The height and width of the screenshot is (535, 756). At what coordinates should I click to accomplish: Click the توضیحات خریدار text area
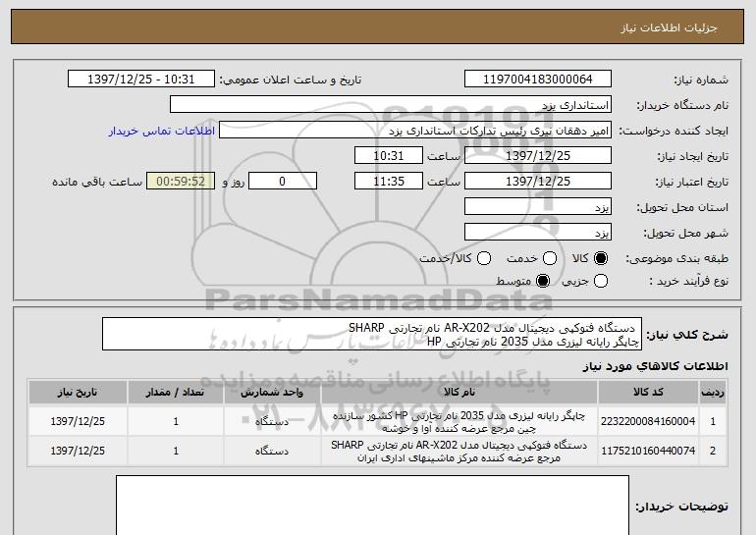point(372,506)
